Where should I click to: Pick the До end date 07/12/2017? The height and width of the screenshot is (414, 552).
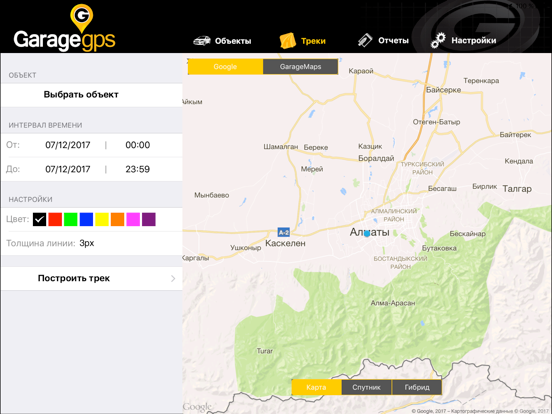point(68,169)
